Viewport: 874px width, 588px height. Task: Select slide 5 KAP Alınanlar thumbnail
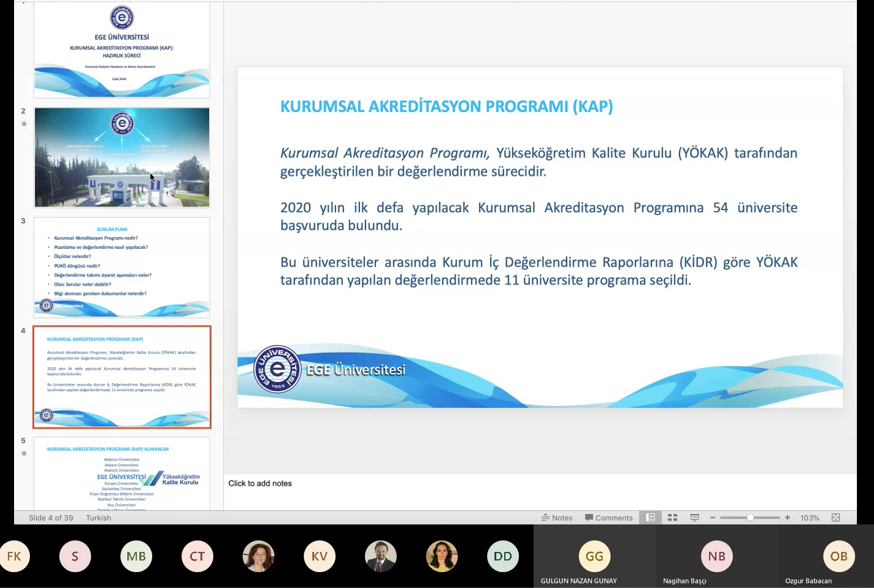[x=122, y=473]
